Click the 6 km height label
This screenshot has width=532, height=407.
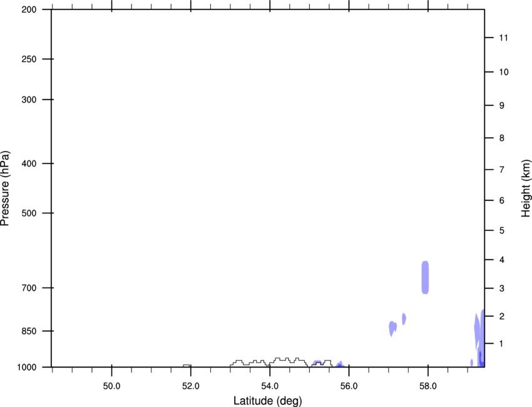coord(501,200)
